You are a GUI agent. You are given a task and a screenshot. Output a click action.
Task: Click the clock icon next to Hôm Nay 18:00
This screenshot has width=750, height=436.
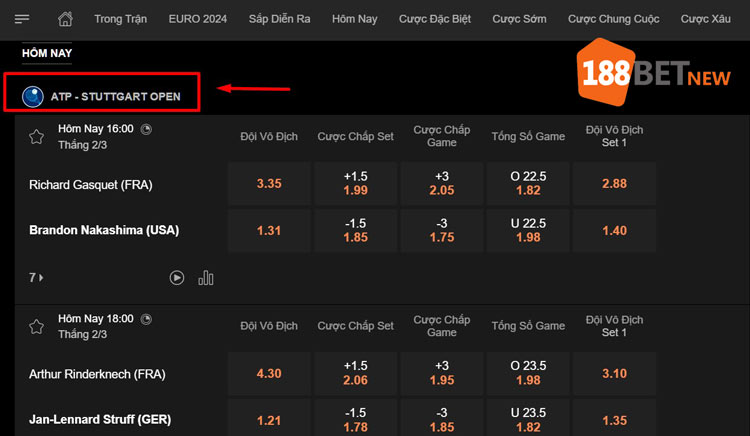146,319
